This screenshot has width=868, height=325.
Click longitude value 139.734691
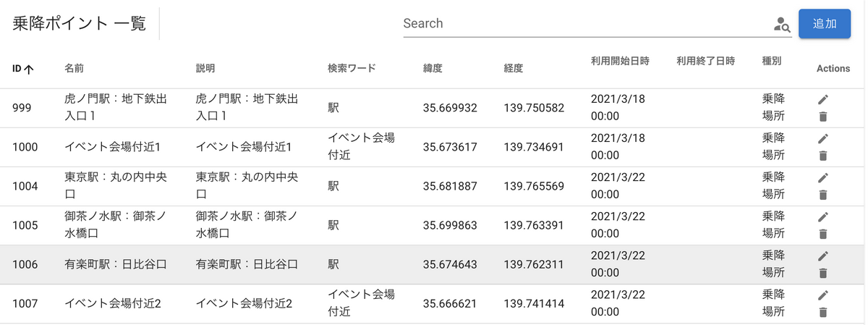[x=534, y=147]
